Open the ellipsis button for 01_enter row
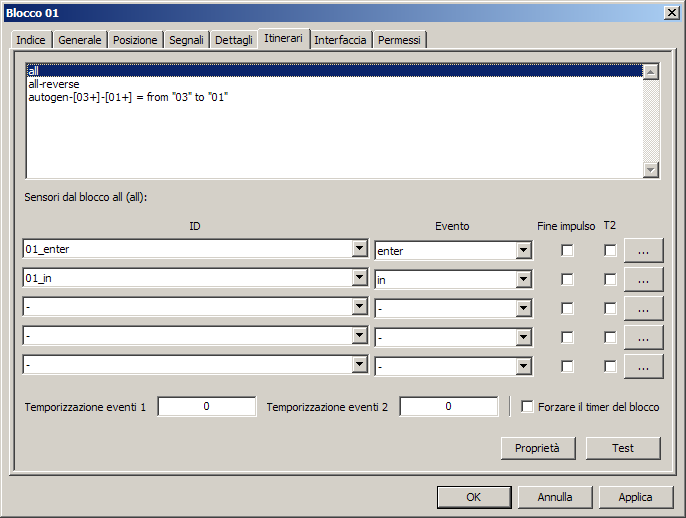The height and width of the screenshot is (518, 686). tap(643, 251)
